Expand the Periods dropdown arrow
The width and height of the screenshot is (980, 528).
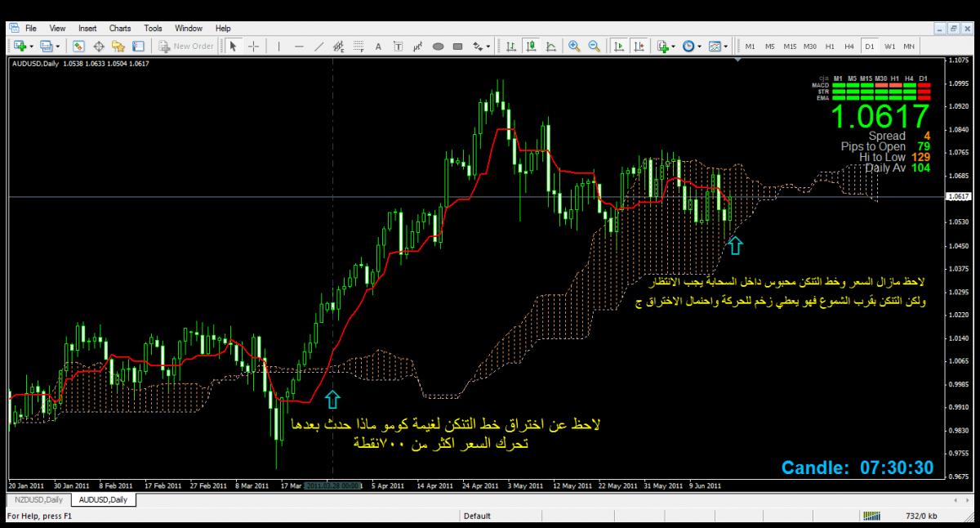click(700, 47)
